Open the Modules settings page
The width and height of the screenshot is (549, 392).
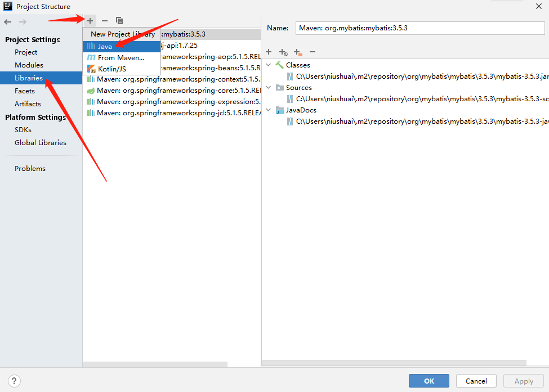point(29,65)
